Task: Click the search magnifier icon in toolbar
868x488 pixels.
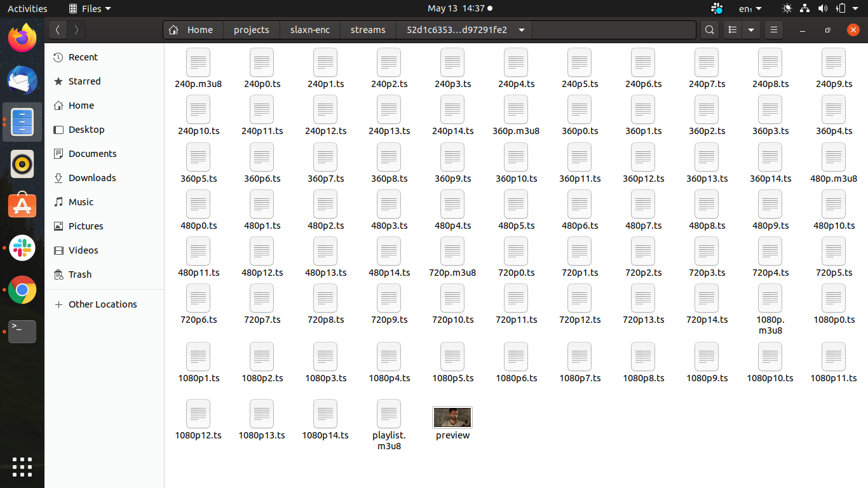Action: [709, 30]
